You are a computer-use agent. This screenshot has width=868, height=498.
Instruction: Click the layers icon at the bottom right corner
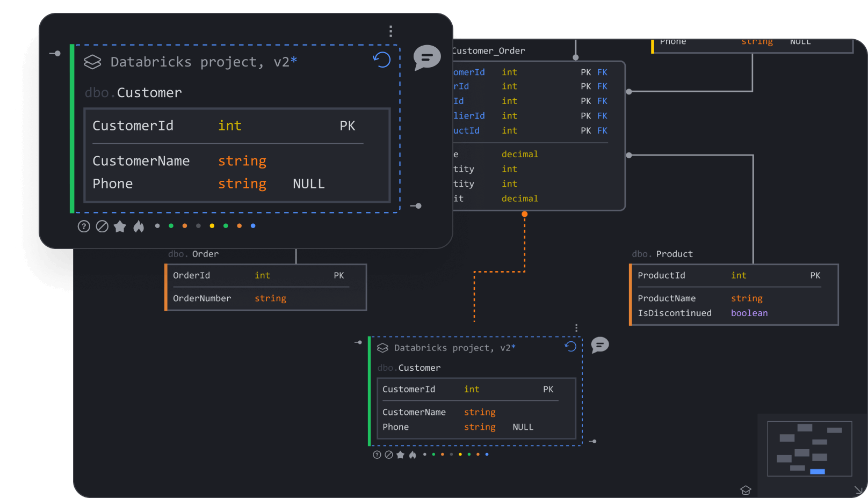pos(746,490)
